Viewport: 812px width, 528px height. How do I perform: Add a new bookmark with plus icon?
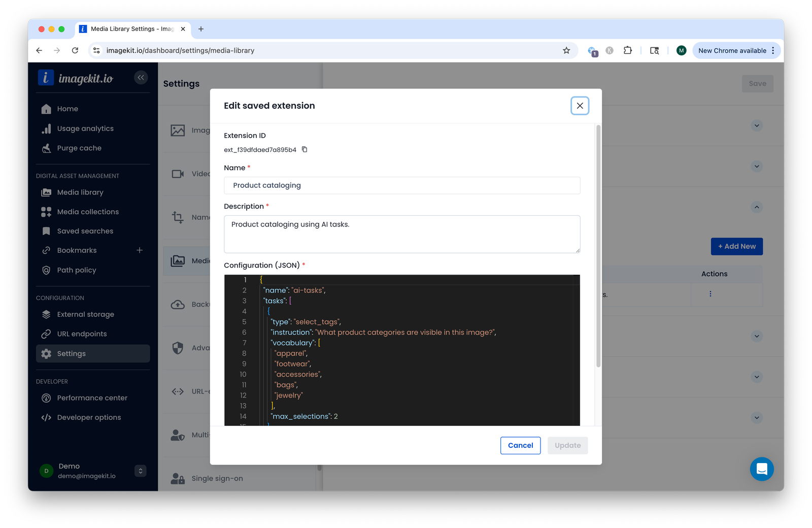click(x=140, y=250)
